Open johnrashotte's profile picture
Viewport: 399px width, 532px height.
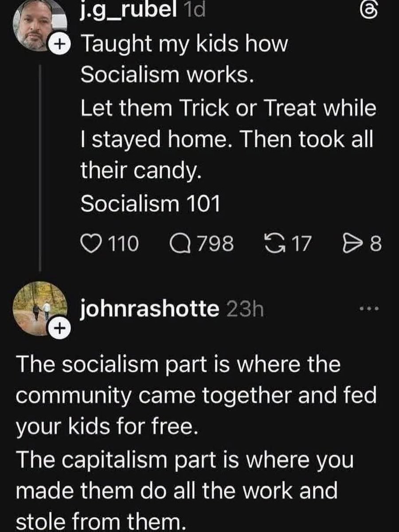tap(39, 308)
